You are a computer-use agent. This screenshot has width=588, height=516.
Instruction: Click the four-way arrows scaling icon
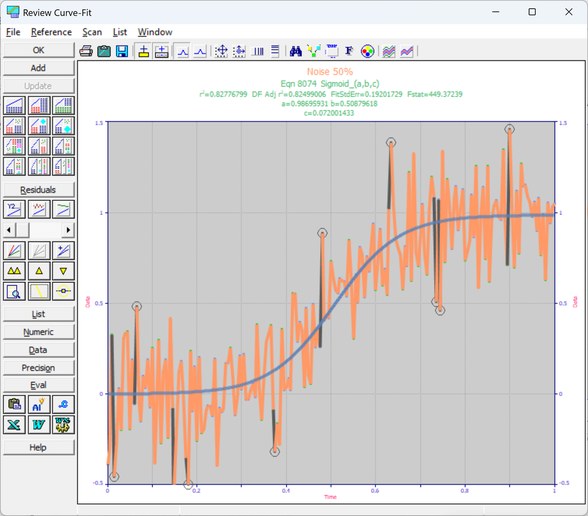[221, 51]
